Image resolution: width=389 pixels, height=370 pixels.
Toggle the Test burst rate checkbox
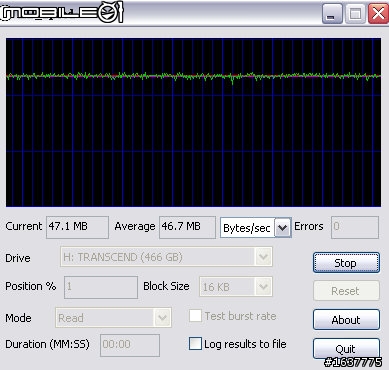click(195, 315)
